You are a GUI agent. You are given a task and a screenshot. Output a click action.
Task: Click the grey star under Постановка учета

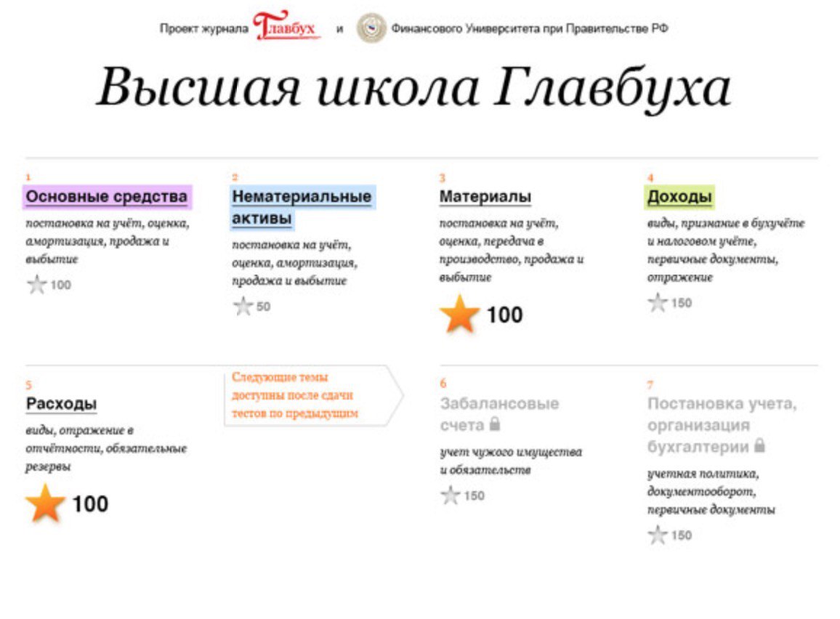point(658,535)
